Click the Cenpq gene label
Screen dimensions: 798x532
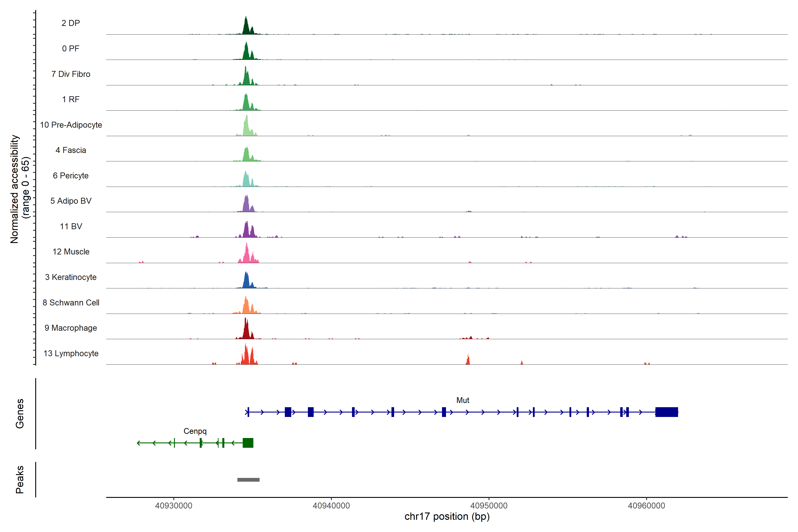point(195,431)
